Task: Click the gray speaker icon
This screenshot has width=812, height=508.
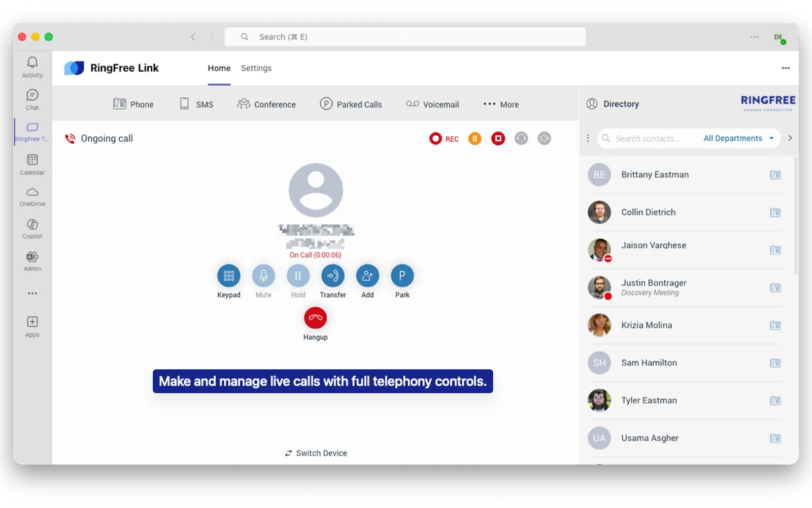Action: (544, 138)
